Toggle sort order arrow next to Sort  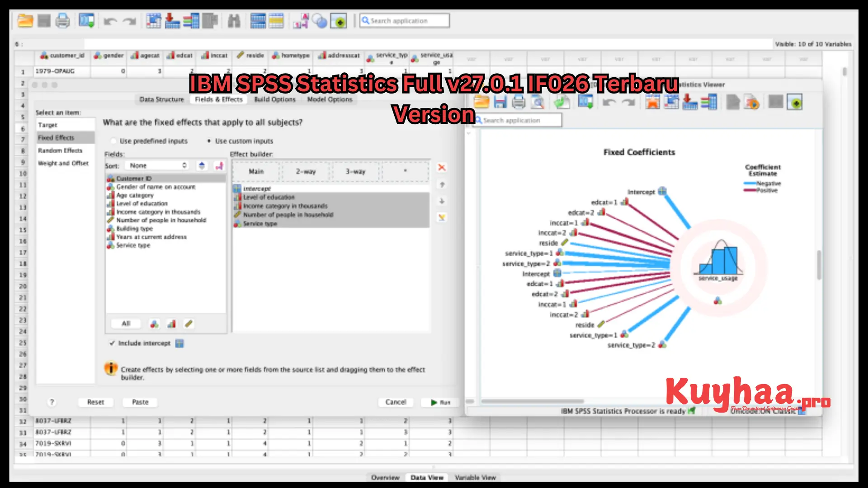[x=202, y=166]
